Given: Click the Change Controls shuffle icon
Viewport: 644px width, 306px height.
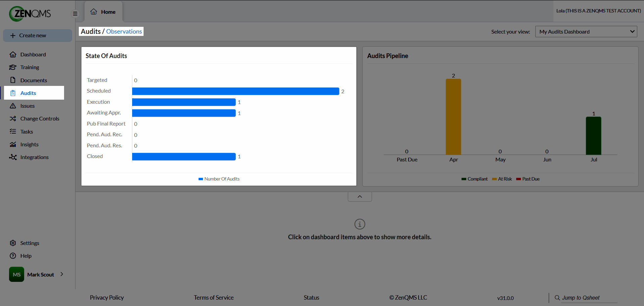Looking at the screenshot, I should tap(13, 118).
